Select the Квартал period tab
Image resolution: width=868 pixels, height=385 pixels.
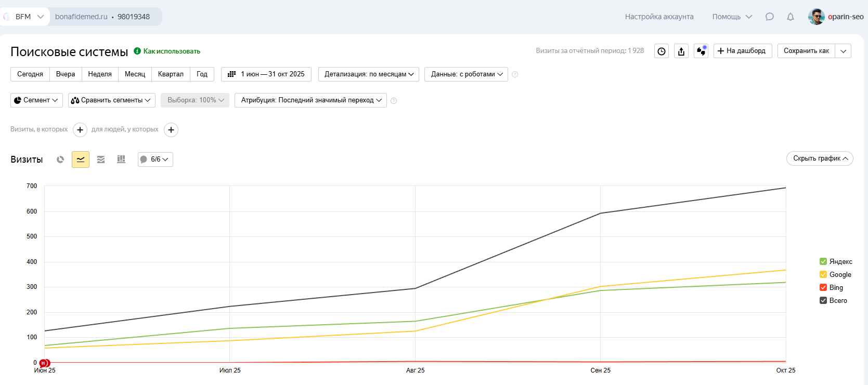[171, 74]
